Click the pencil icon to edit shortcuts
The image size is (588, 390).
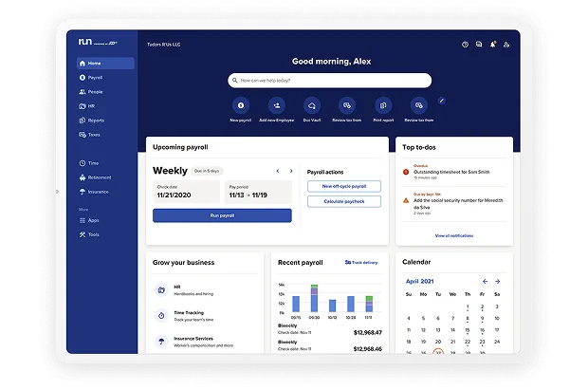click(x=442, y=101)
